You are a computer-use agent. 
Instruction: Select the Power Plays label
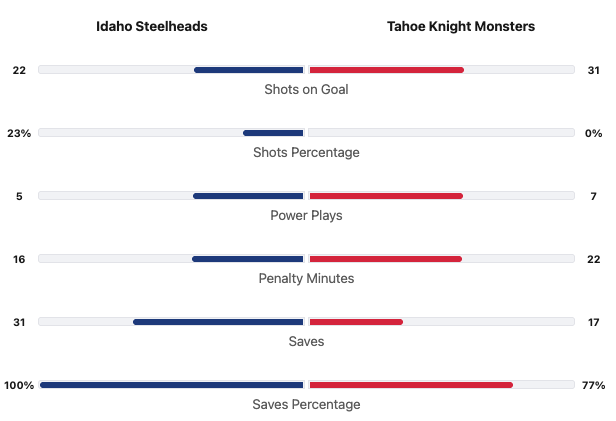[x=306, y=215]
